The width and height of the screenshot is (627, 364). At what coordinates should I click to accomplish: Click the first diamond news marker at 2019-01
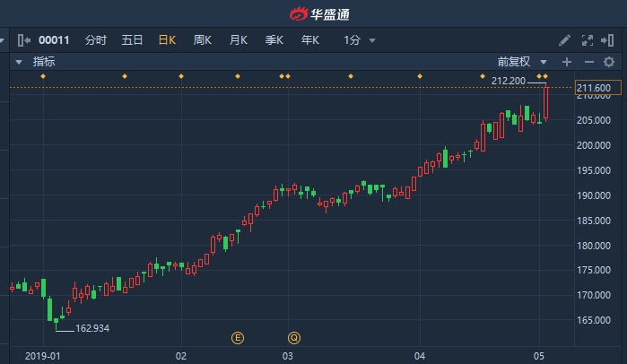click(x=43, y=76)
